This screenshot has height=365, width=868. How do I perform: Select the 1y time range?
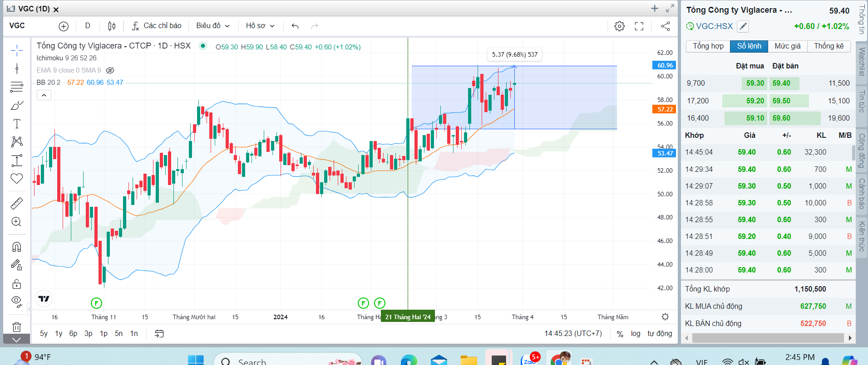pos(59,334)
